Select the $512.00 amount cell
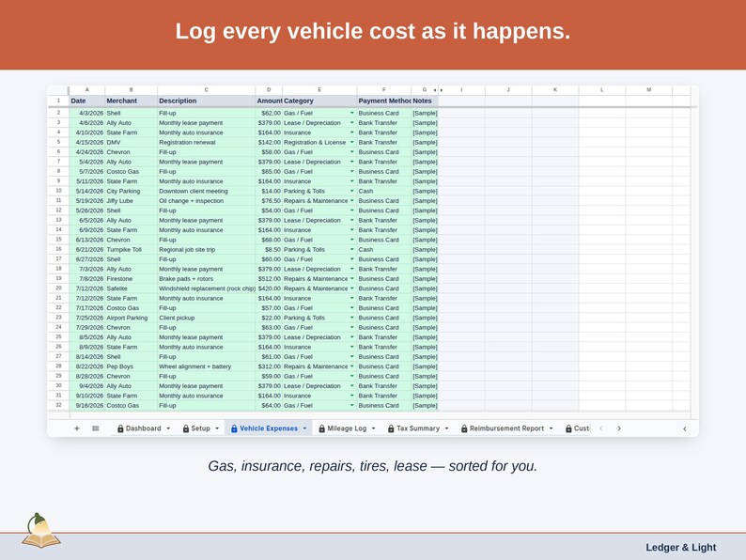 coord(269,279)
